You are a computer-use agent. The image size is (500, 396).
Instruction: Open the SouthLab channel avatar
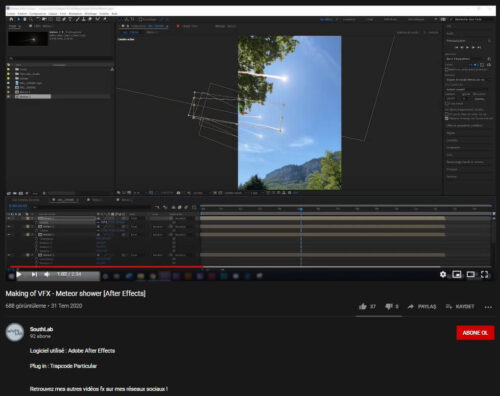[15, 332]
